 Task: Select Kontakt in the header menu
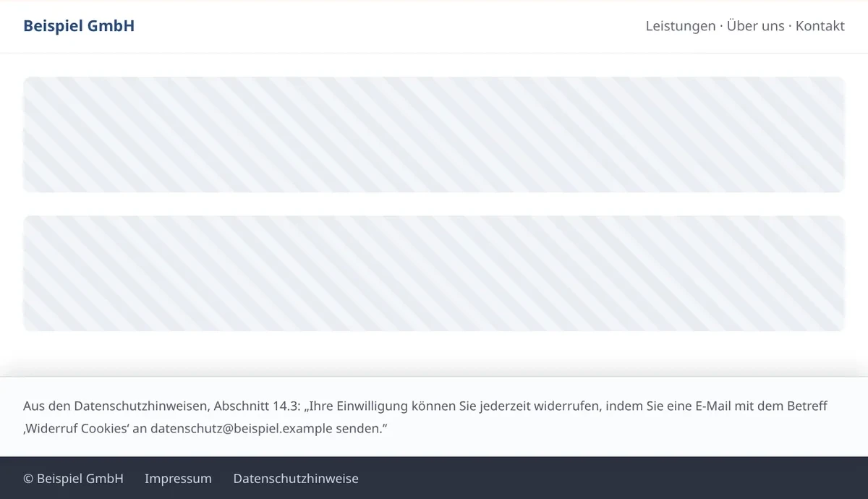tap(820, 26)
